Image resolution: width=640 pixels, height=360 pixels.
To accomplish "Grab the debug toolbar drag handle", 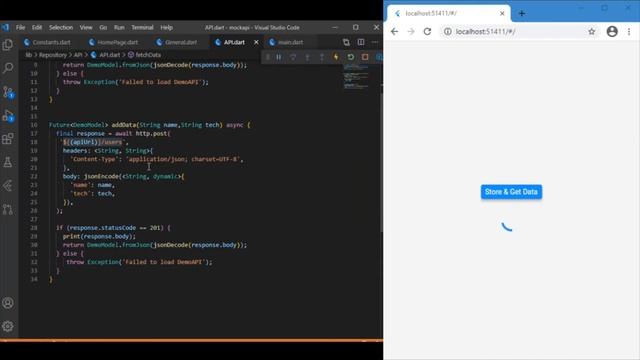I will [x=267, y=57].
